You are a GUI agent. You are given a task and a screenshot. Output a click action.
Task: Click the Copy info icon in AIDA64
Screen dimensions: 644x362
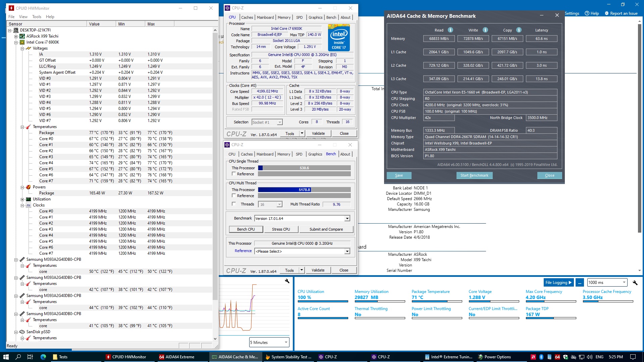tap(519, 30)
